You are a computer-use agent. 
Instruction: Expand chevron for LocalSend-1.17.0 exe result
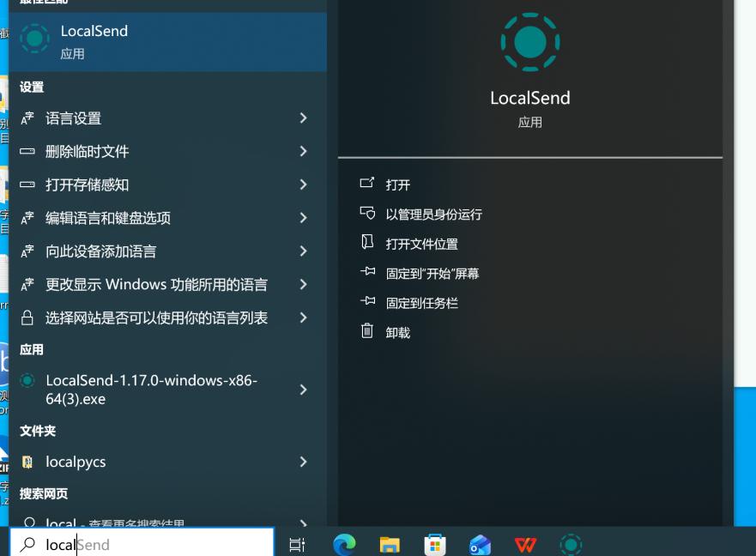pos(303,390)
